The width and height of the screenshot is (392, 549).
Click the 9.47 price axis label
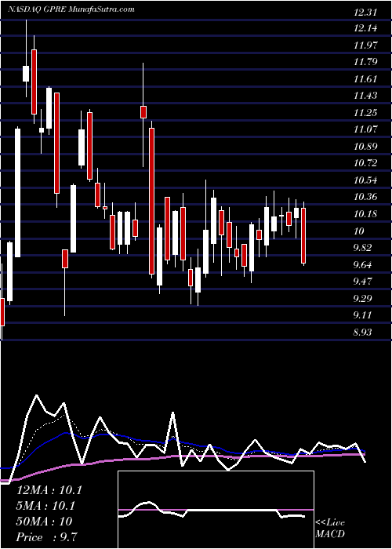click(362, 282)
